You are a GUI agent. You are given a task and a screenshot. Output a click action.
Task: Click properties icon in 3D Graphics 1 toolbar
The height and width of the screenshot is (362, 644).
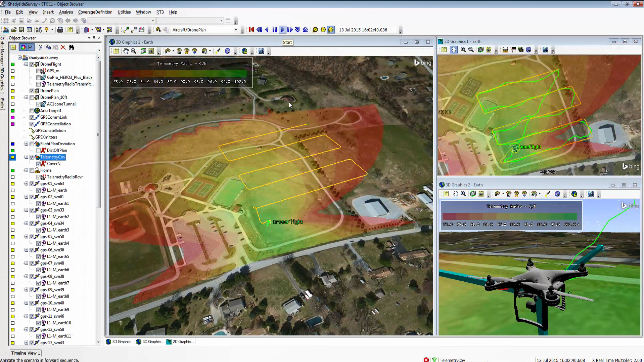tap(116, 51)
